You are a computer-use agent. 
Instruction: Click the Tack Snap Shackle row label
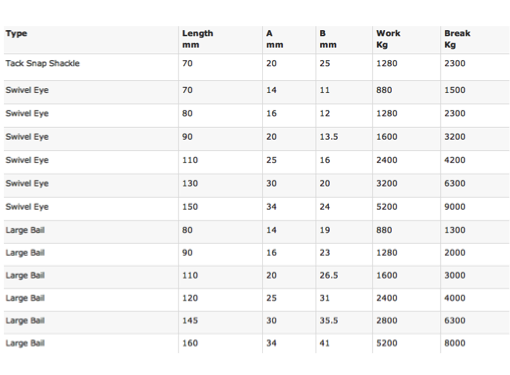43,63
